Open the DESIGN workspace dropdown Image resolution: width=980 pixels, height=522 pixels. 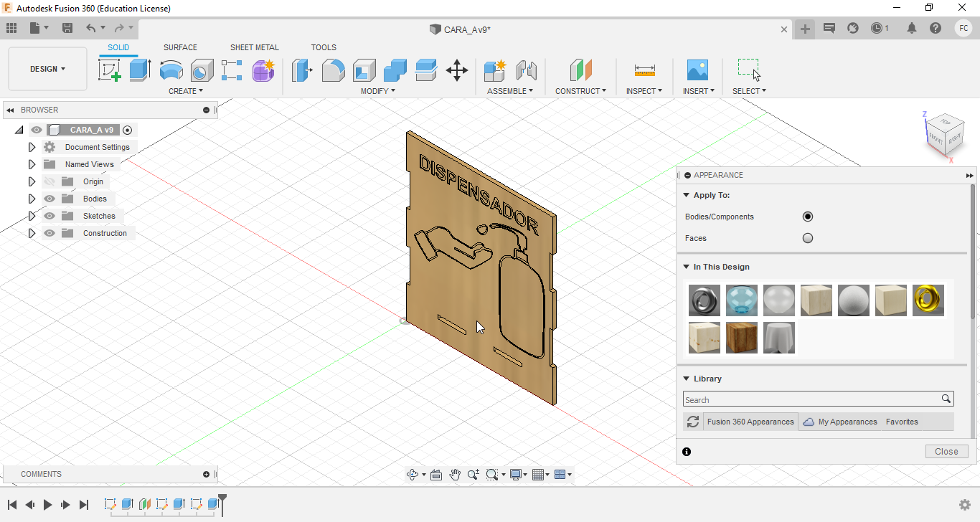47,69
